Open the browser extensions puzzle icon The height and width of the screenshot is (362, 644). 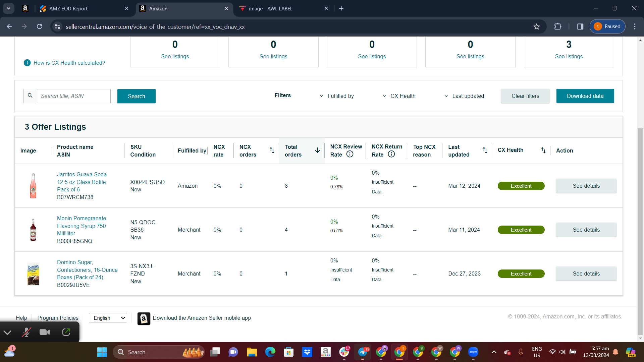click(558, 26)
